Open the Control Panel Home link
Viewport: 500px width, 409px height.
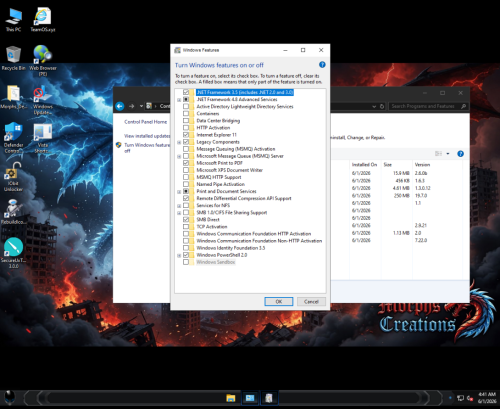[x=146, y=122]
